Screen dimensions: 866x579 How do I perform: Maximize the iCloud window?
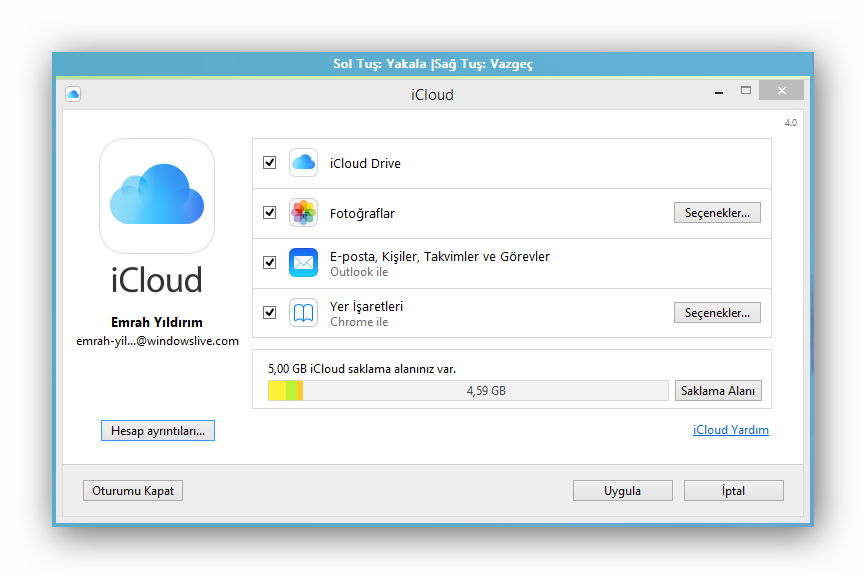(746, 91)
